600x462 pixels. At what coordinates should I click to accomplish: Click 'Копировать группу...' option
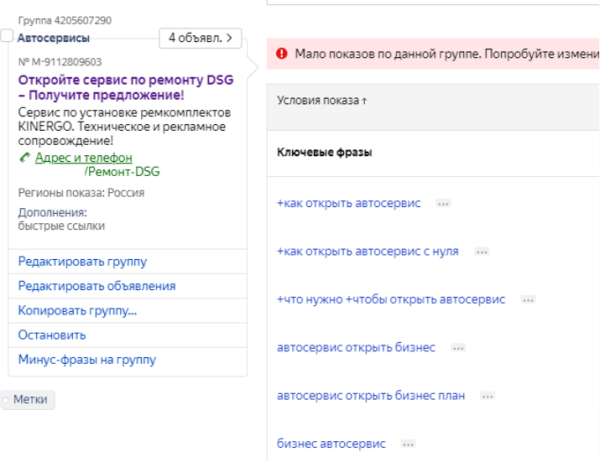pyautogui.click(x=77, y=311)
